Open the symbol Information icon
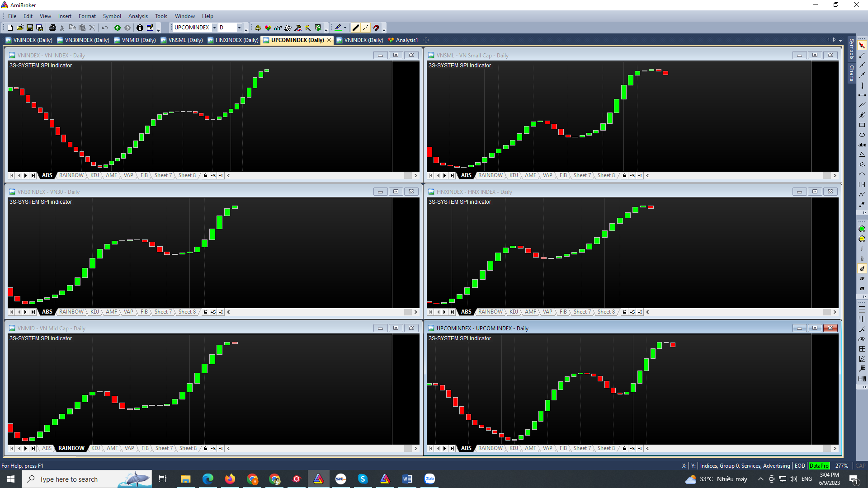868x488 pixels. (140, 28)
